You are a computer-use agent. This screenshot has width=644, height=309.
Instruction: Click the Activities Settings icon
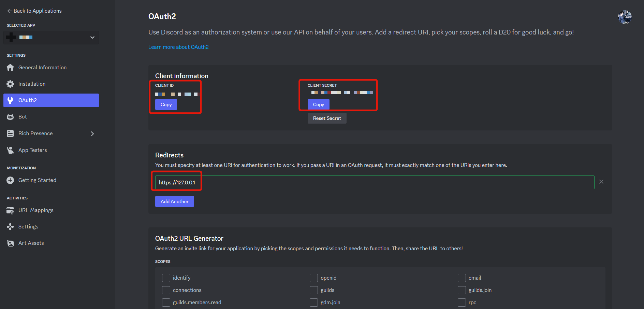(10, 227)
